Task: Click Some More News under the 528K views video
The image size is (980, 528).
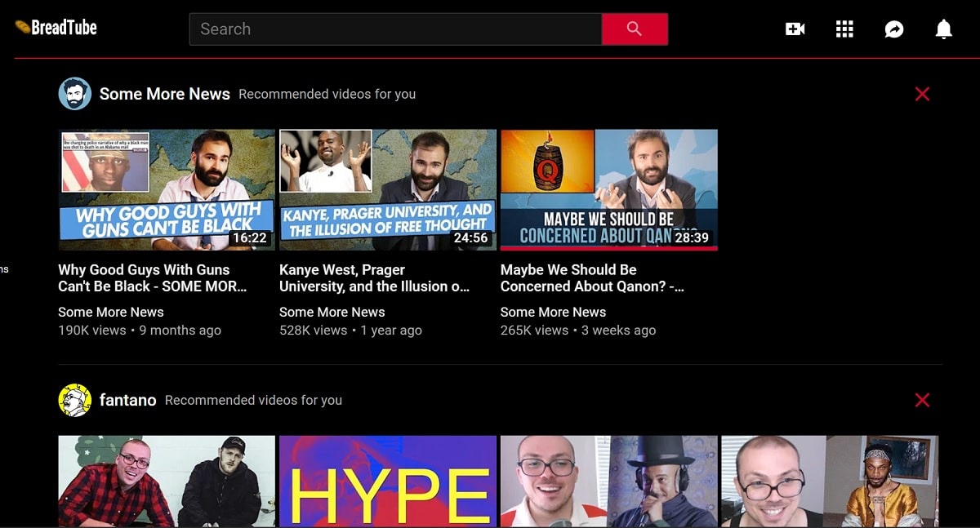Action: (332, 312)
